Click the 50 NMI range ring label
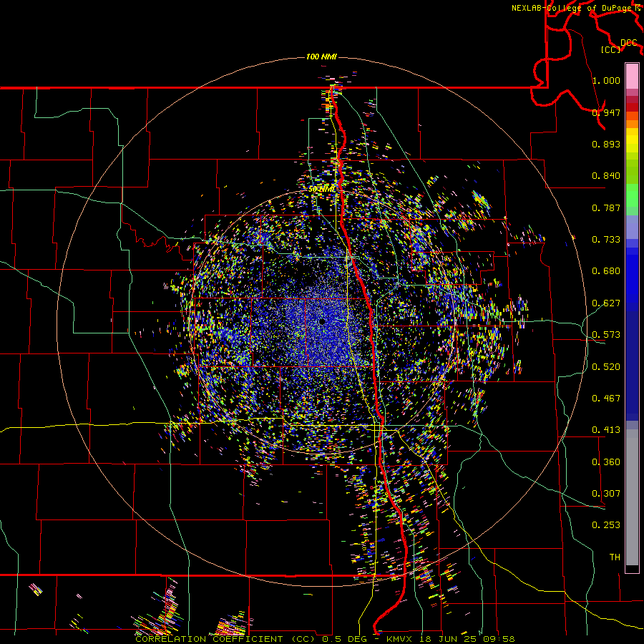This screenshot has height=644, width=644. (321, 190)
